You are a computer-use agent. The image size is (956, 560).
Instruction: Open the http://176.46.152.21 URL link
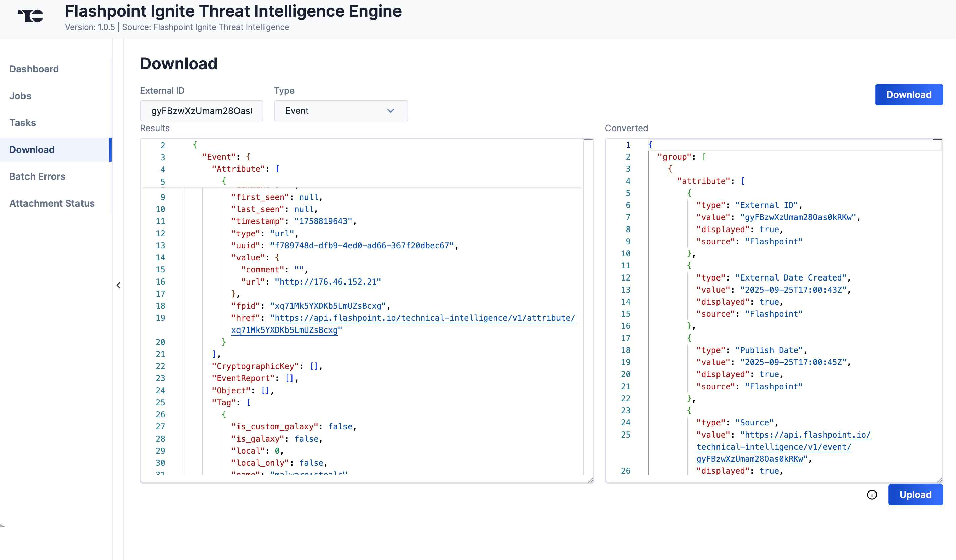328,282
